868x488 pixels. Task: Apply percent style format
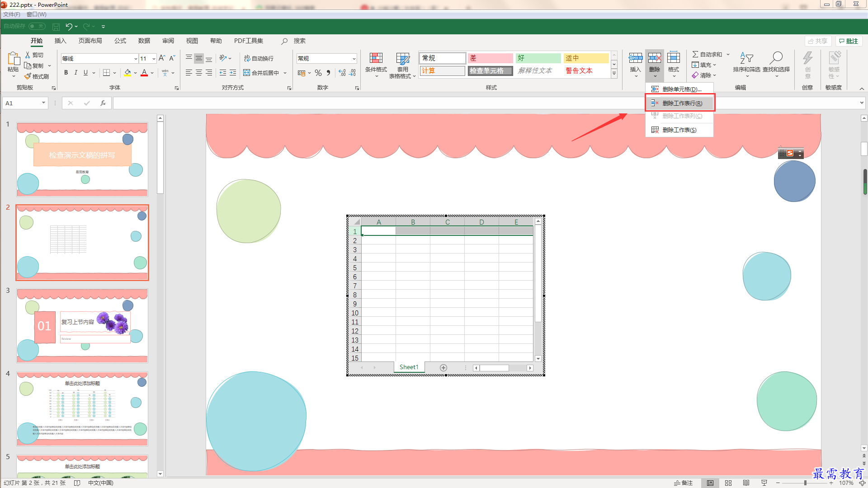point(318,73)
